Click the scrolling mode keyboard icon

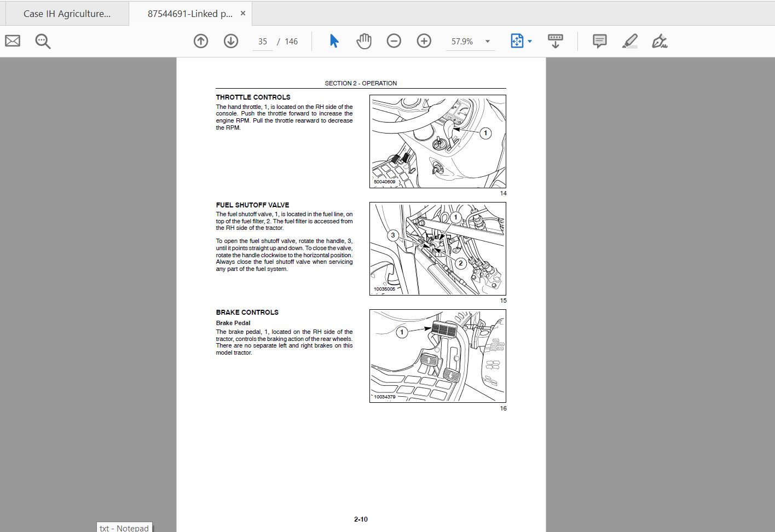tap(556, 41)
